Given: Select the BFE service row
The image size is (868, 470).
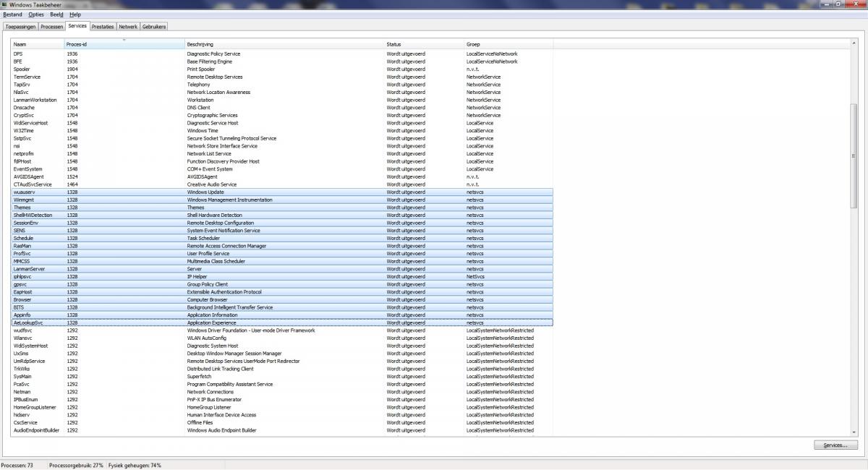Looking at the screenshot, I should 283,61.
